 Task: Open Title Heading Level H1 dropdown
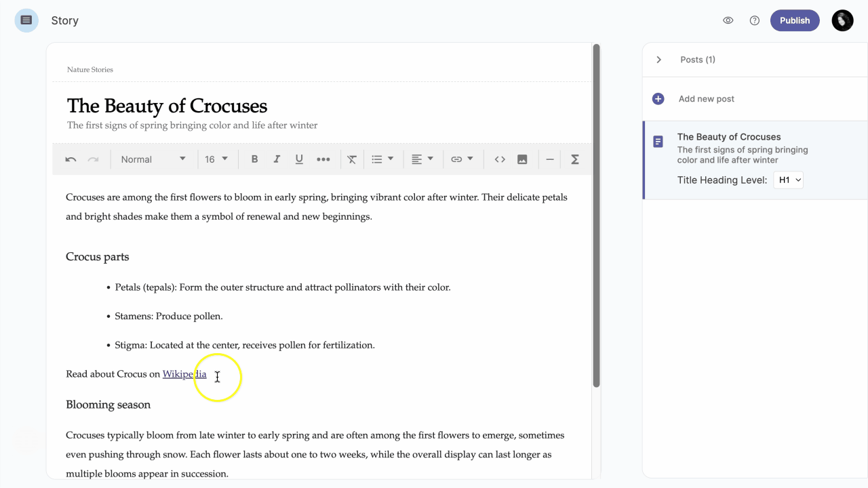coord(788,180)
